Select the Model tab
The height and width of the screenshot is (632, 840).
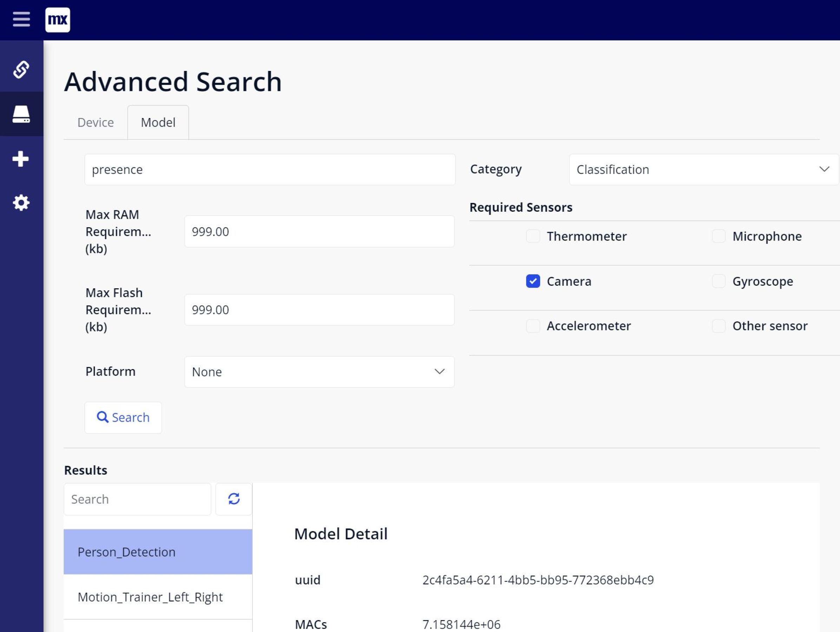158,123
